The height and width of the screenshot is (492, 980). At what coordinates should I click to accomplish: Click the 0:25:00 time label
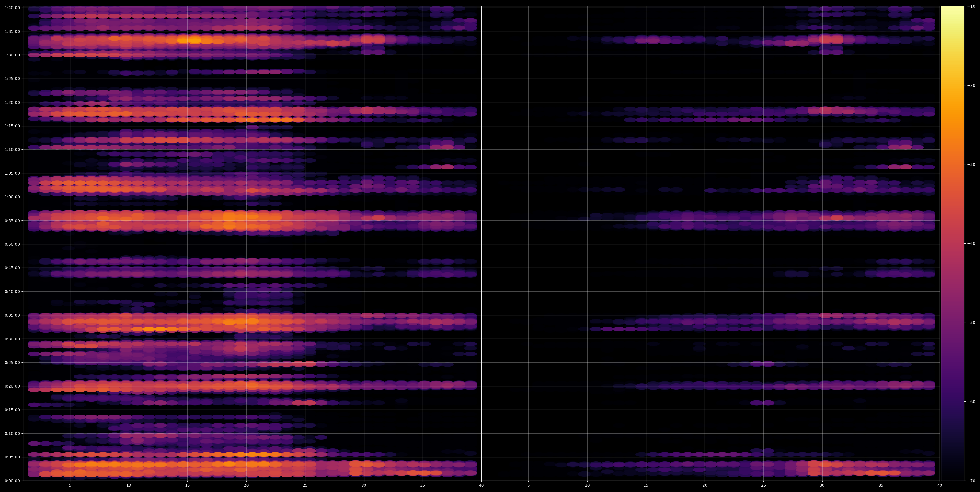(x=12, y=363)
